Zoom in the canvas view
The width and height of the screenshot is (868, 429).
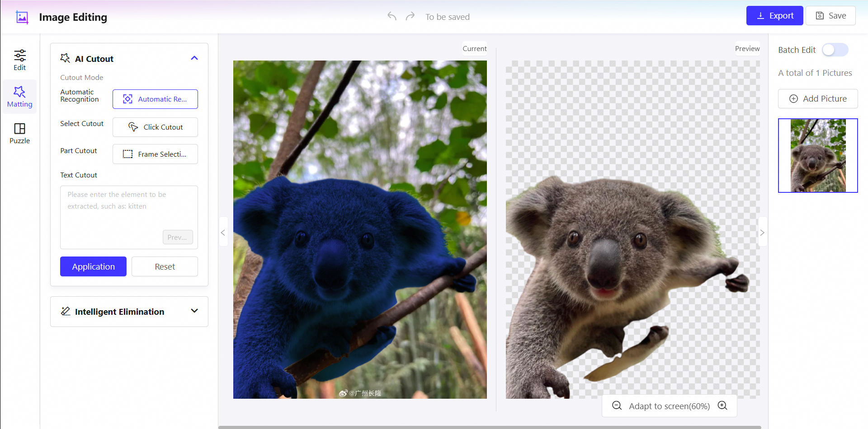tap(722, 406)
